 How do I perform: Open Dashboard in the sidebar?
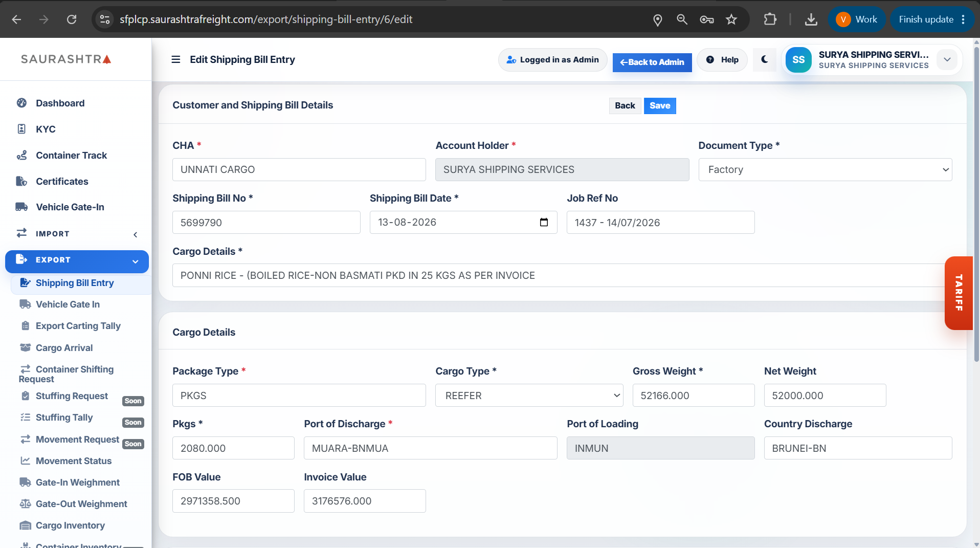tap(60, 103)
